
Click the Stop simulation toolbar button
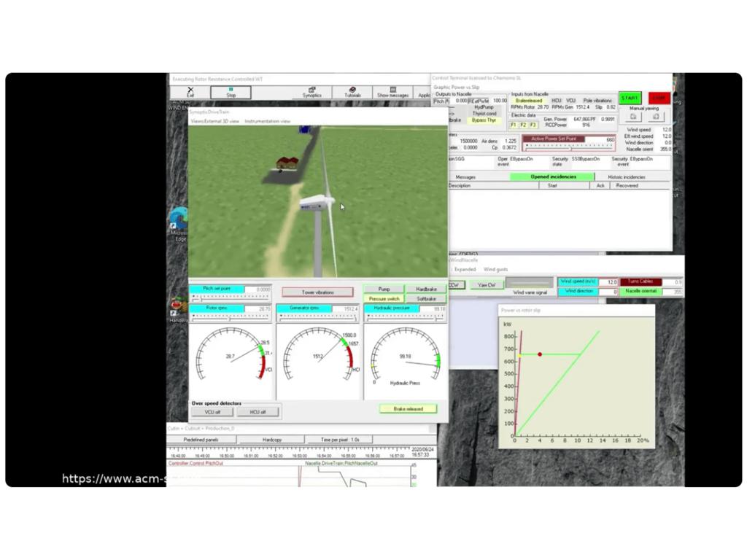(x=231, y=92)
